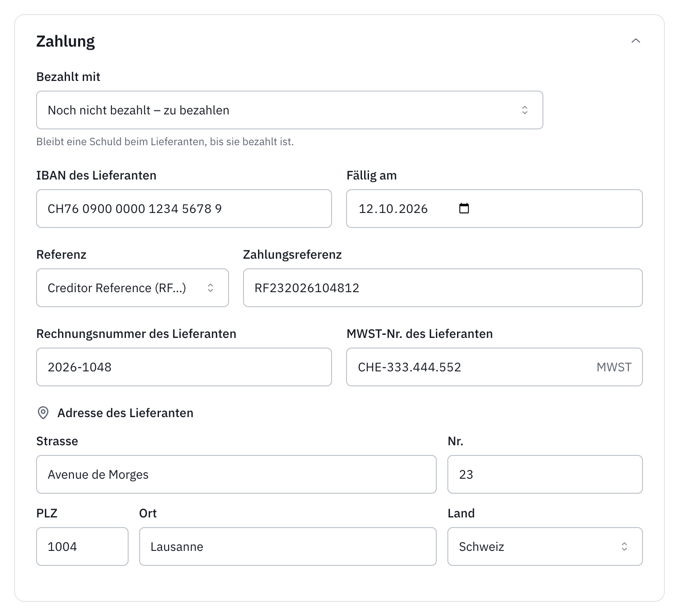Collapse the Zahlung section chevron
The image size is (679, 616).
635,41
